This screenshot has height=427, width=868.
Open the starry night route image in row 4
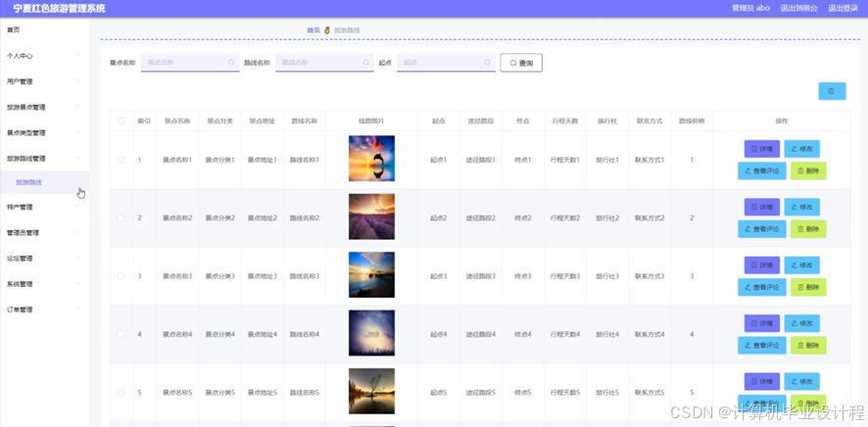coord(371,332)
